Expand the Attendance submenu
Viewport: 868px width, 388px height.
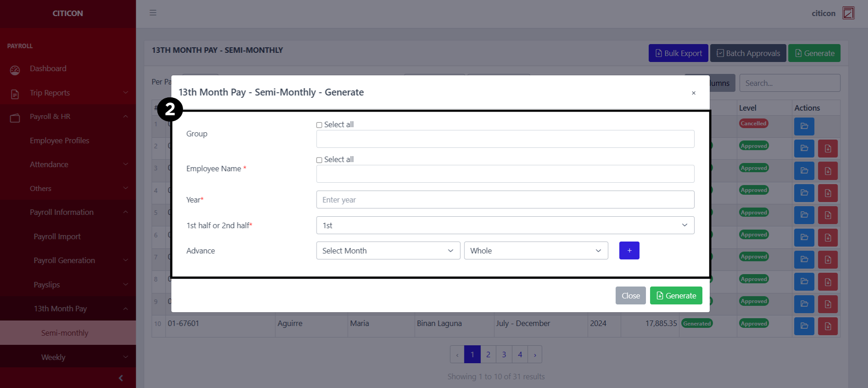(x=68, y=164)
